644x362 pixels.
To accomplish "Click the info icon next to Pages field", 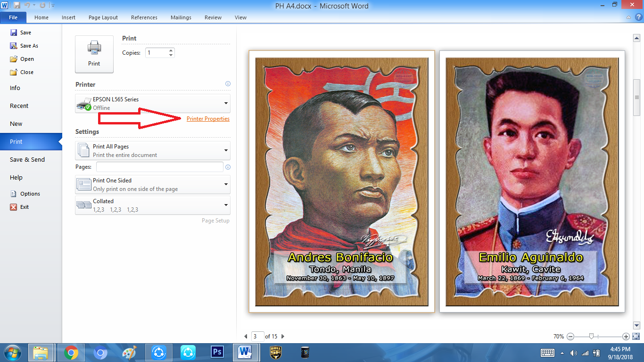I will click(228, 167).
